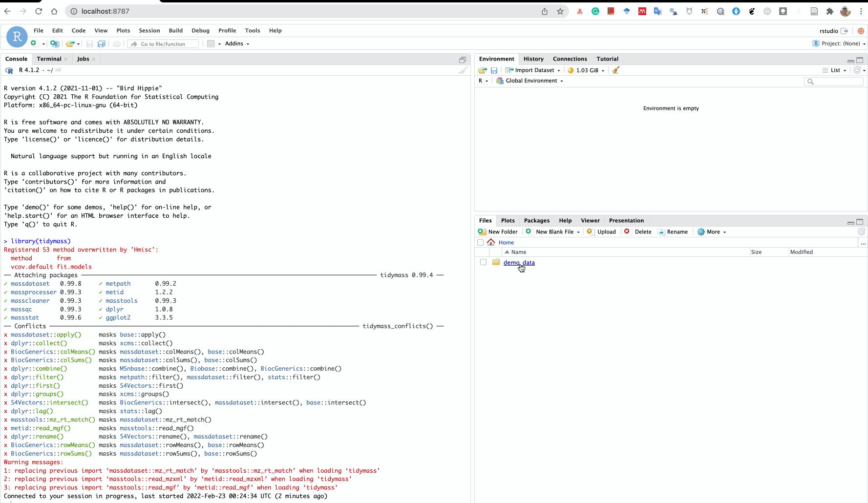
Task: Click the Home directory house icon
Action: 491,242
